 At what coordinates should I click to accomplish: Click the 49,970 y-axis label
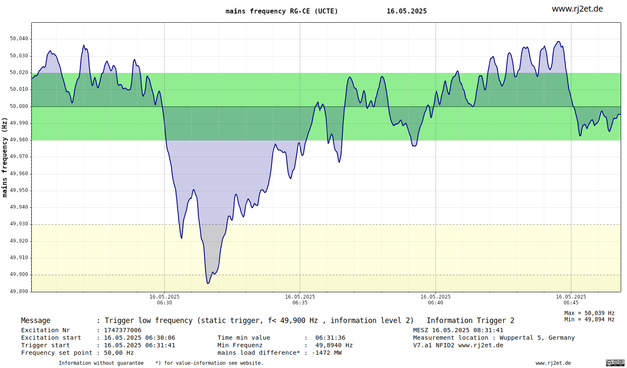pos(20,157)
